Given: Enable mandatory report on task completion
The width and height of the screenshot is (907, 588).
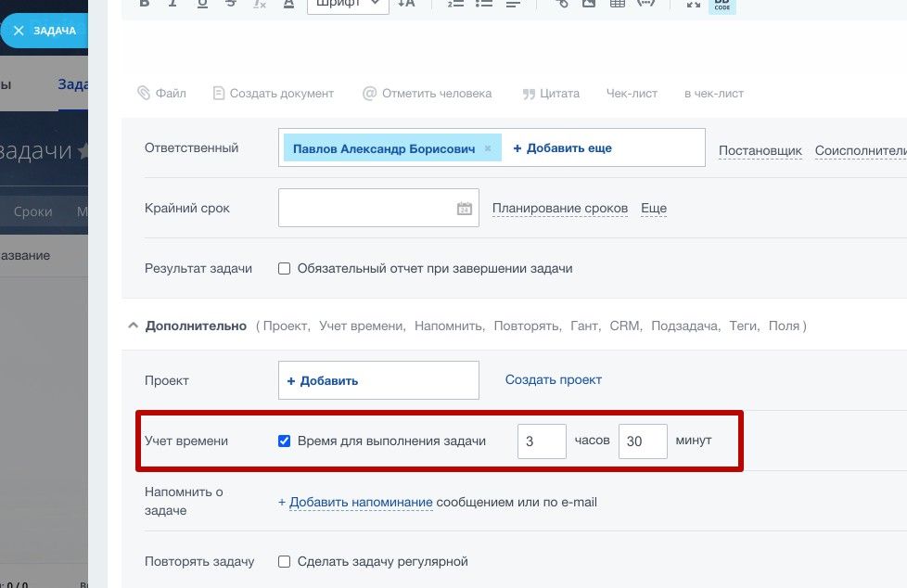Looking at the screenshot, I should point(285,269).
